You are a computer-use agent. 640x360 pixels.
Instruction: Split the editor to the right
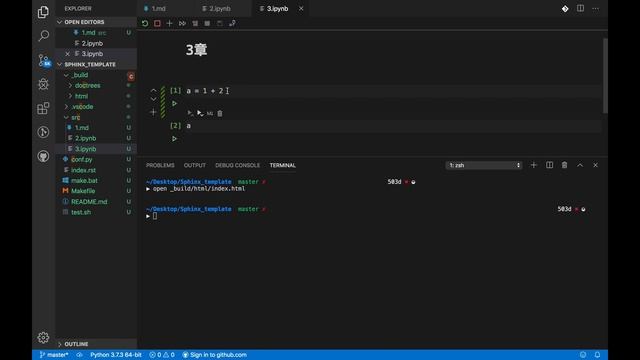click(580, 9)
